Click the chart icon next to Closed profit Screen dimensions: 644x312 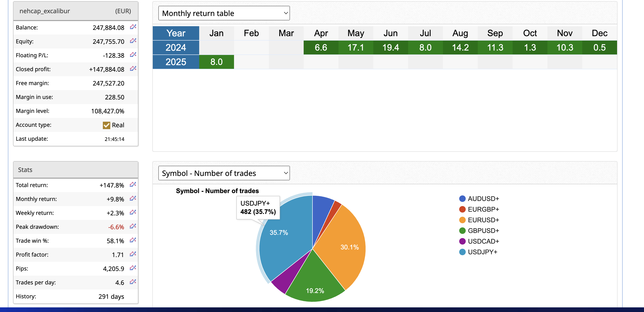(x=133, y=68)
